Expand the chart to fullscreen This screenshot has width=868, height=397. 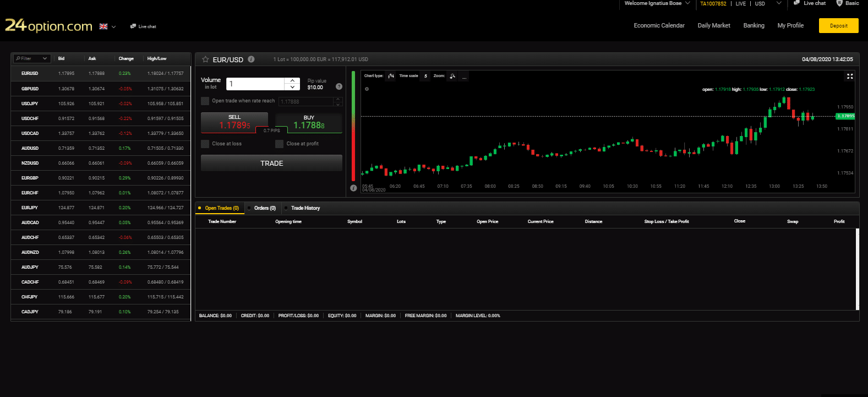(850, 76)
